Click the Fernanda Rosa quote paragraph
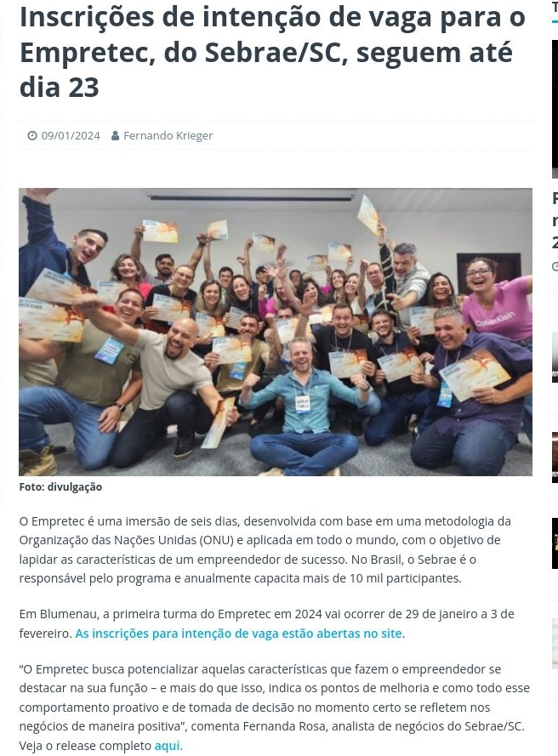558x756 pixels. pyautogui.click(x=275, y=708)
